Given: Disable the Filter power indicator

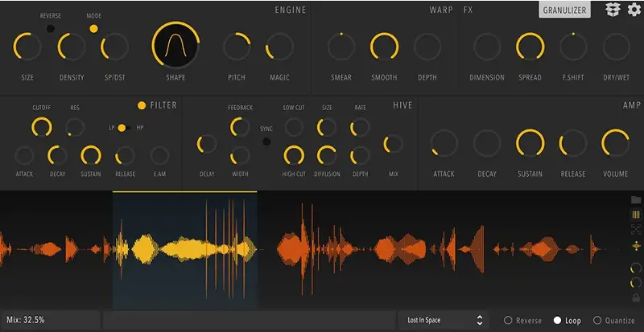Looking at the screenshot, I should [142, 105].
